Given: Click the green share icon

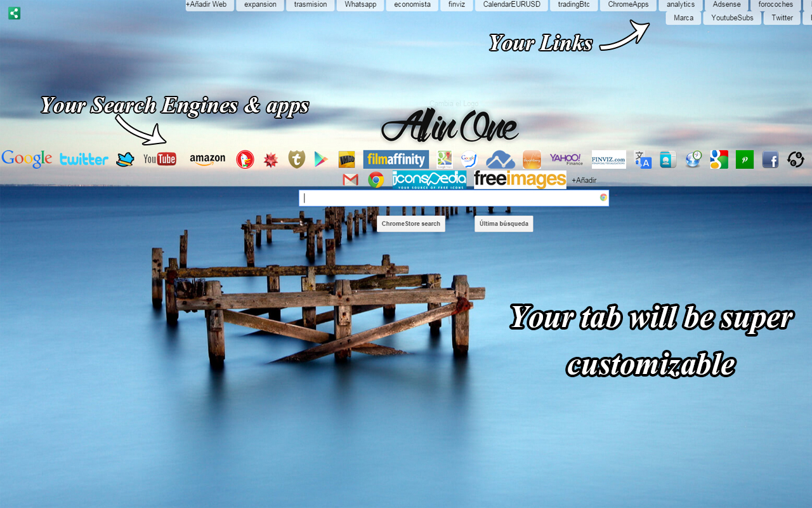Looking at the screenshot, I should click(x=14, y=13).
